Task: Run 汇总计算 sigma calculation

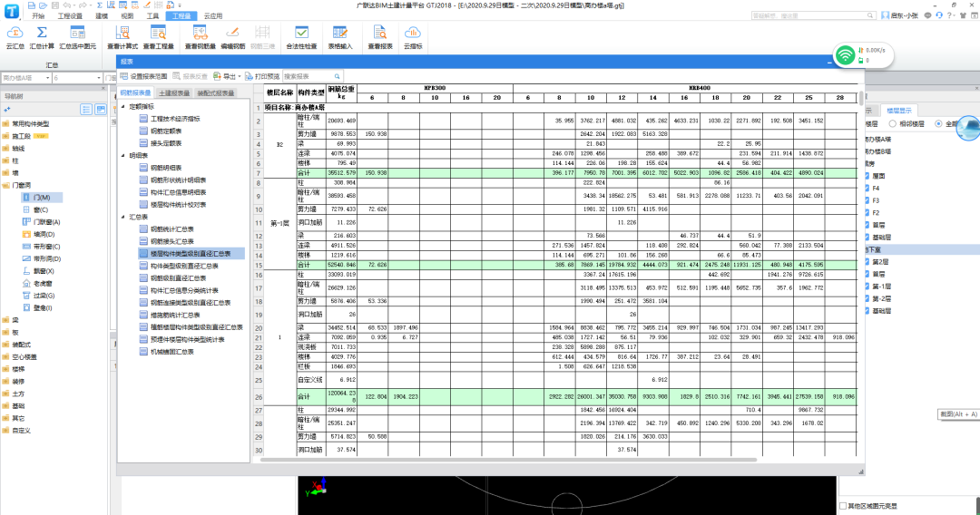Action: coord(42,37)
